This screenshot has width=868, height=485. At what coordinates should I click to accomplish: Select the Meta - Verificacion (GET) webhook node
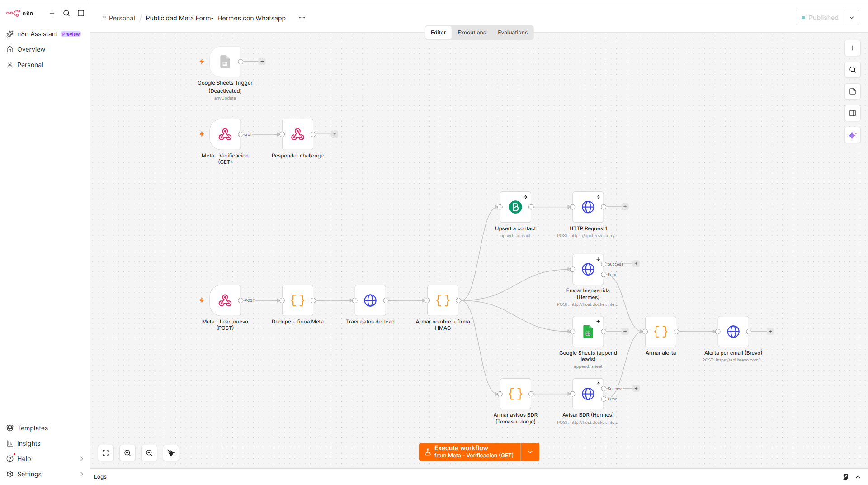pyautogui.click(x=225, y=134)
